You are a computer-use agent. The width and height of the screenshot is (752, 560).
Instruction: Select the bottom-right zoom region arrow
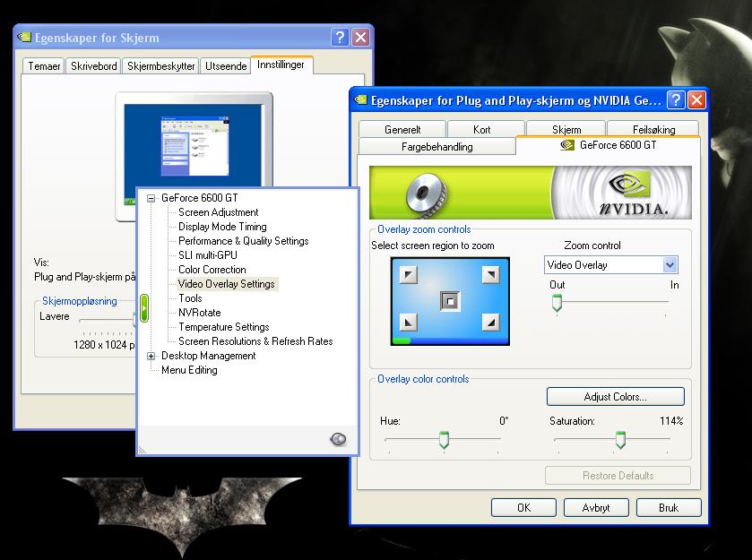click(490, 323)
